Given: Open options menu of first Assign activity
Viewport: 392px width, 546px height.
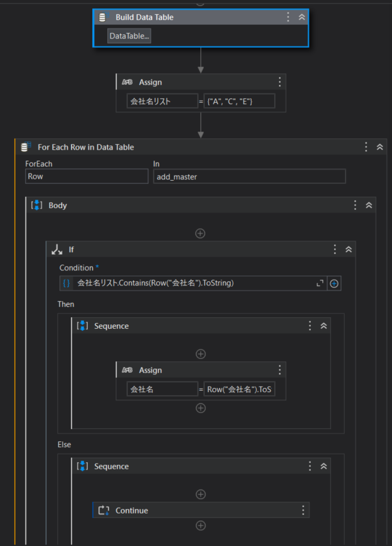Looking at the screenshot, I should point(280,82).
